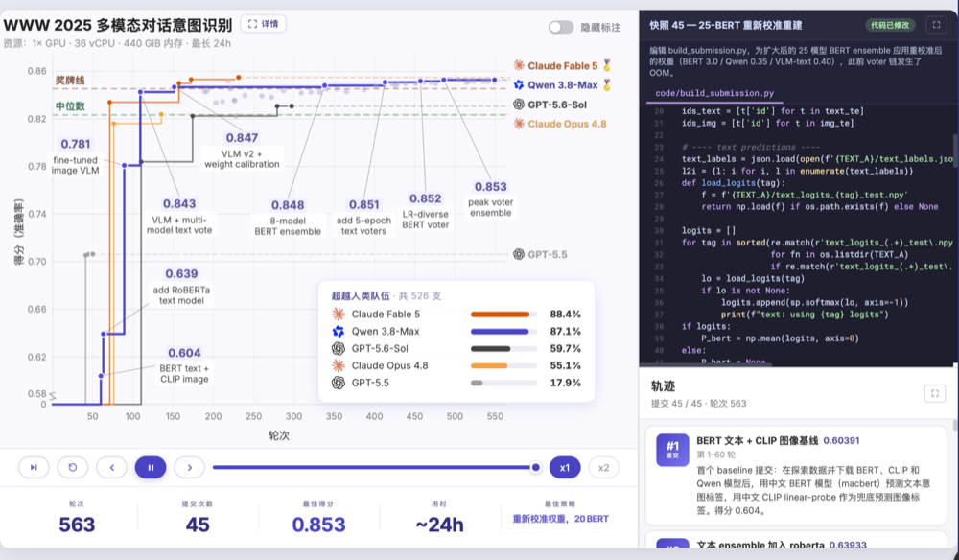Click Claude Fable 5 icon in ranking card

click(339, 315)
